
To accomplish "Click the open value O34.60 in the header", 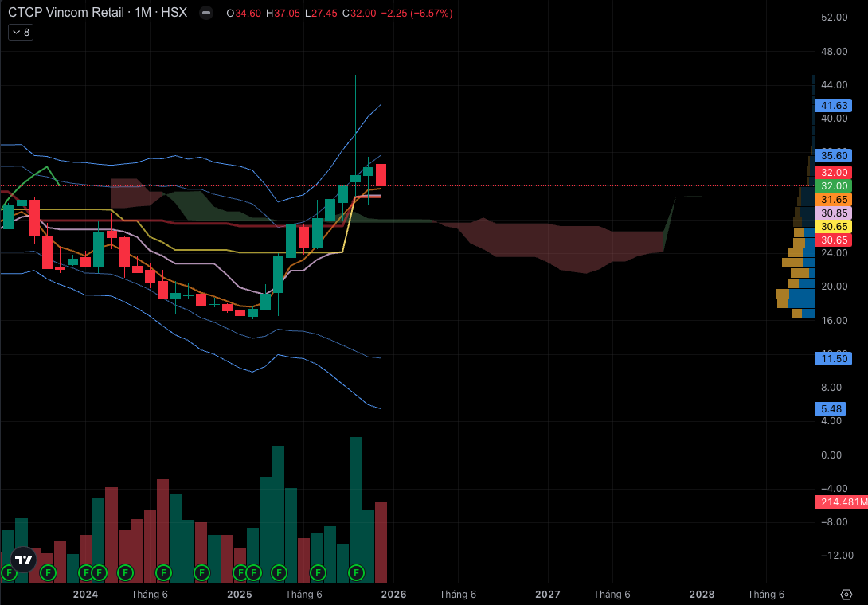I will [x=244, y=14].
